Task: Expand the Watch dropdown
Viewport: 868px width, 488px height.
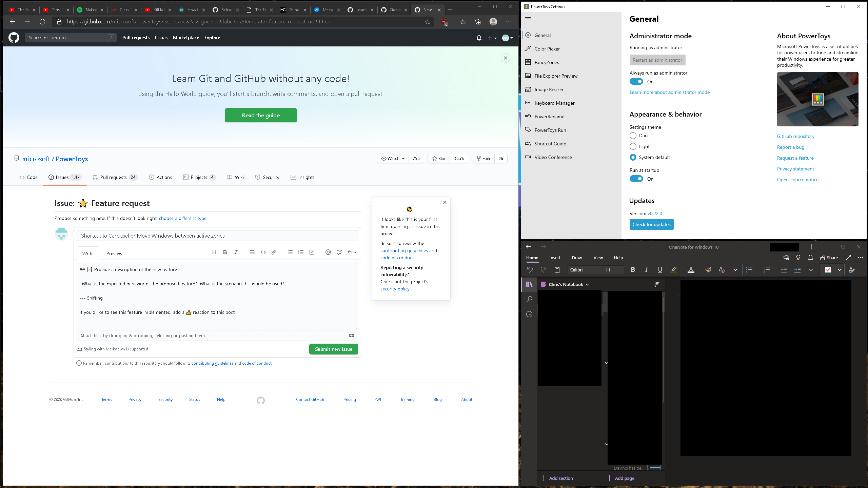Action: [392, 159]
